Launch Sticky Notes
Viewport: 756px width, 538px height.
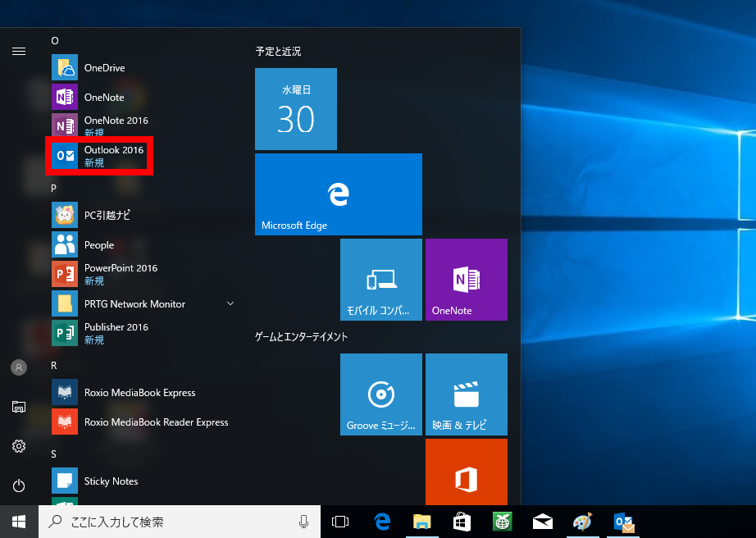pyautogui.click(x=110, y=481)
